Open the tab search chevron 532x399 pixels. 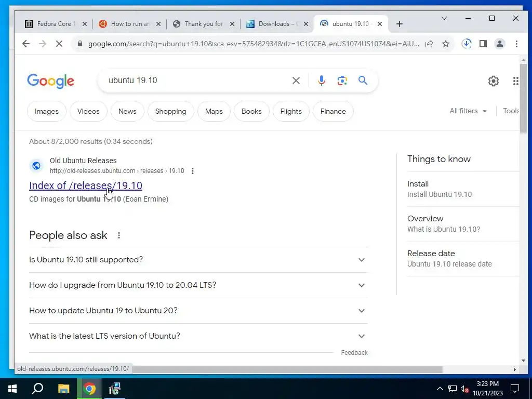(444, 18)
